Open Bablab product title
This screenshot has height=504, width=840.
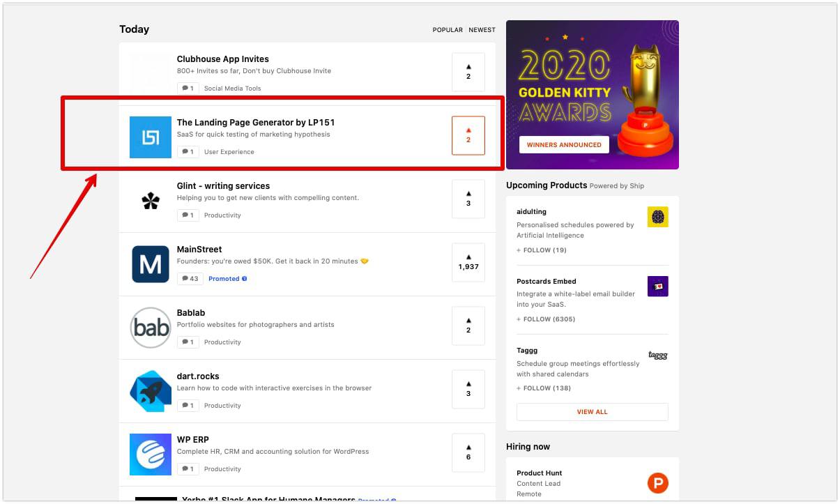191,313
